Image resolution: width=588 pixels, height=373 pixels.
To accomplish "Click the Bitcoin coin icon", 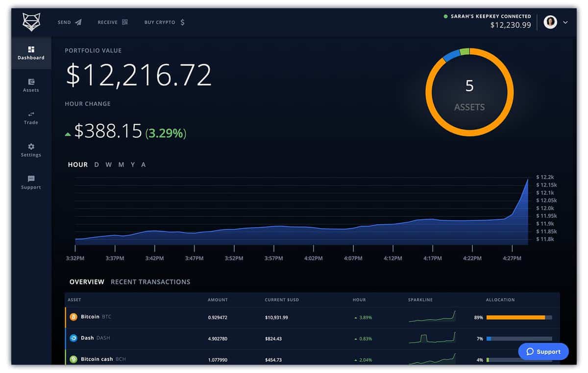I will coord(73,317).
